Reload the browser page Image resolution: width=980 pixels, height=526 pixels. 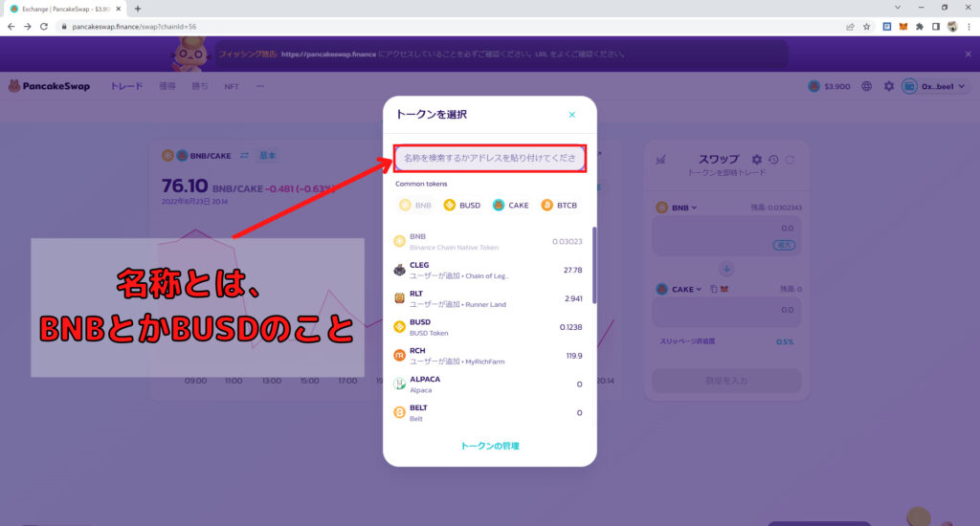44,27
